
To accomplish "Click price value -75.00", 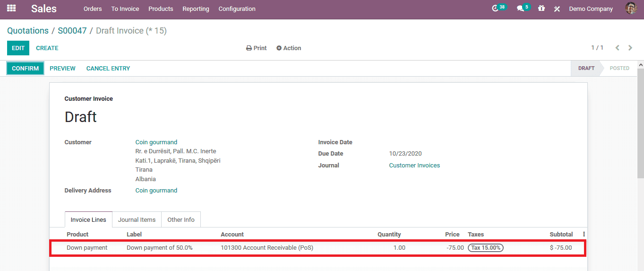I will pos(455,247).
